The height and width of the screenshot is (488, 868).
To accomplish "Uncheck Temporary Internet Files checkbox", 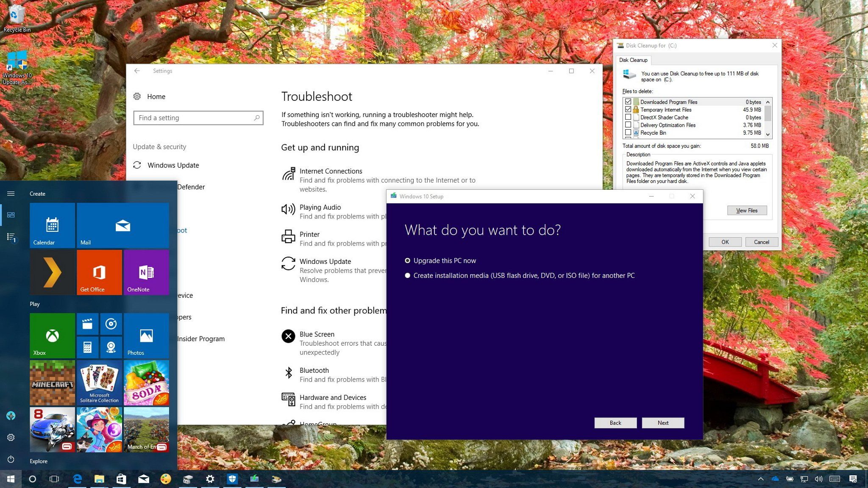I will (628, 109).
